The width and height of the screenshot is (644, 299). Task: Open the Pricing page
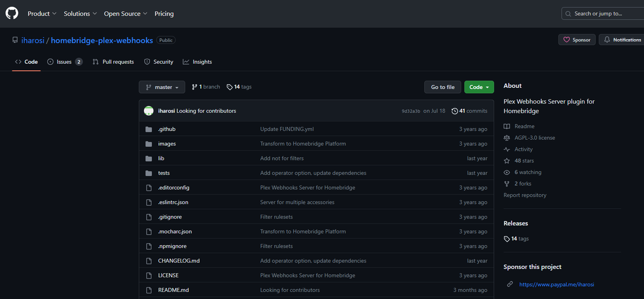tap(164, 13)
